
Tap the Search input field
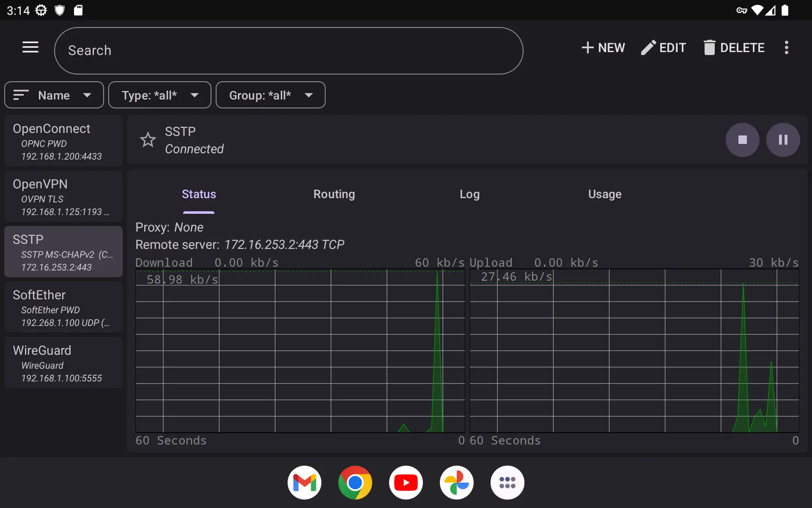point(289,50)
